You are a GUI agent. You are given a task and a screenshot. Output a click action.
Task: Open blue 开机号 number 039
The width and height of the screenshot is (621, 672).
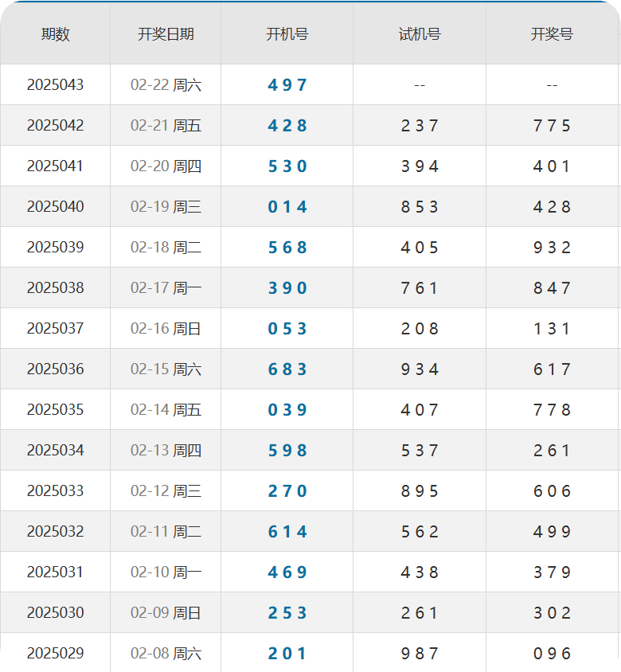coord(287,409)
